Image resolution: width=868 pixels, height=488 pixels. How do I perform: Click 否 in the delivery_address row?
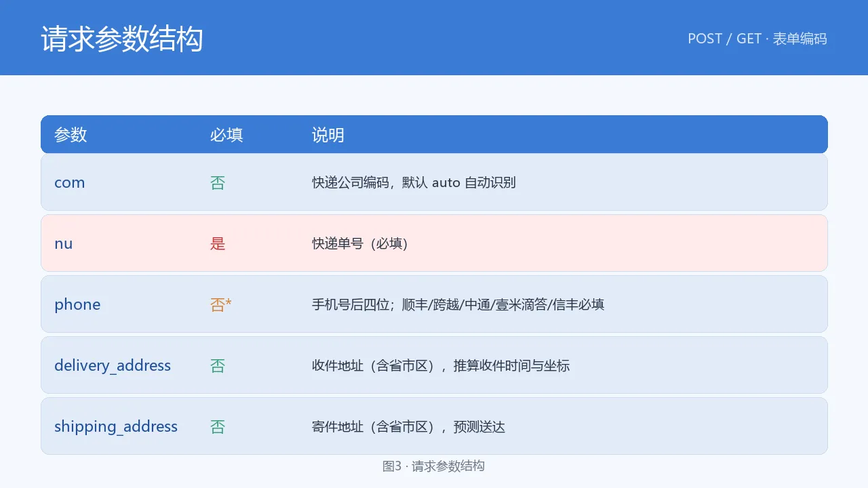tap(218, 365)
